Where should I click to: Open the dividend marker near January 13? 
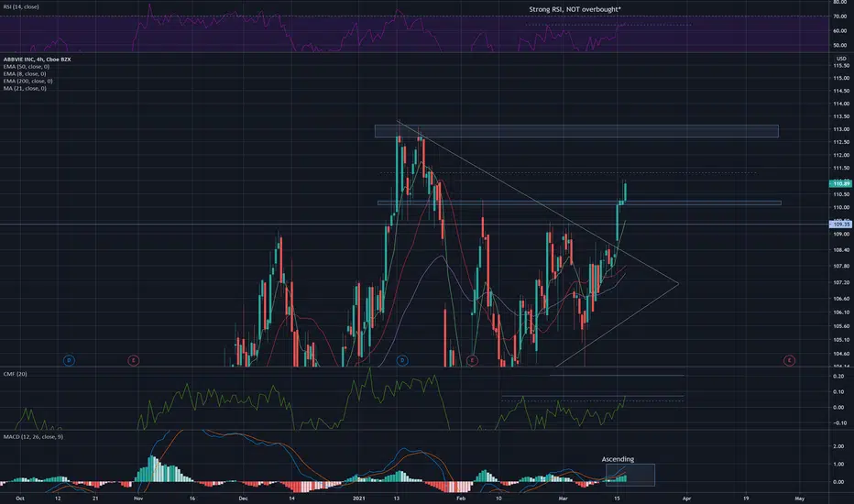pos(402,360)
